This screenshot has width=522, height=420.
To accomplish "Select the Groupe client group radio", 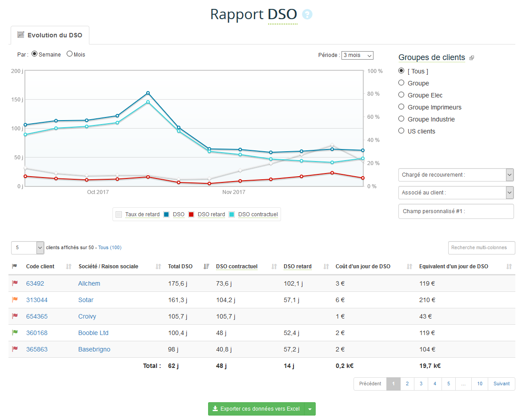I will pos(402,83).
